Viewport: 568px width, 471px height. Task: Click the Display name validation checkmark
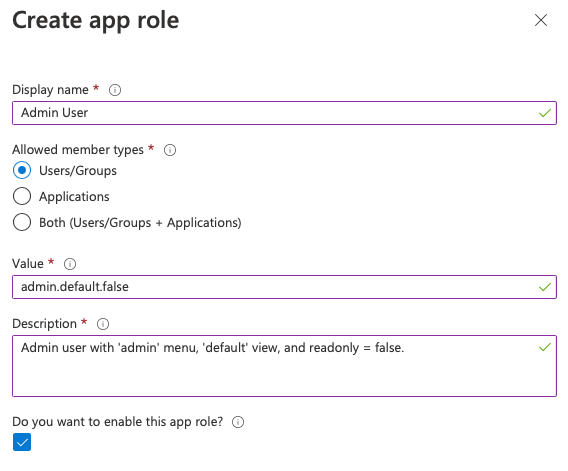[545, 113]
